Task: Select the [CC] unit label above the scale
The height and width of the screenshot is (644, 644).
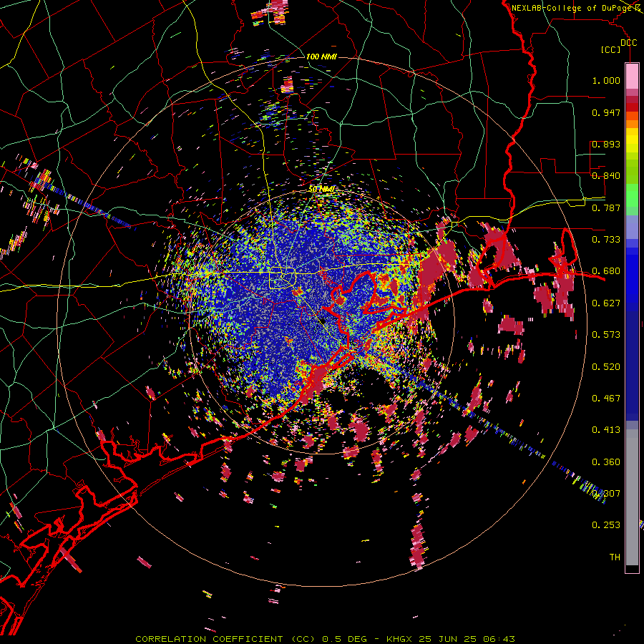Action: pyautogui.click(x=610, y=49)
